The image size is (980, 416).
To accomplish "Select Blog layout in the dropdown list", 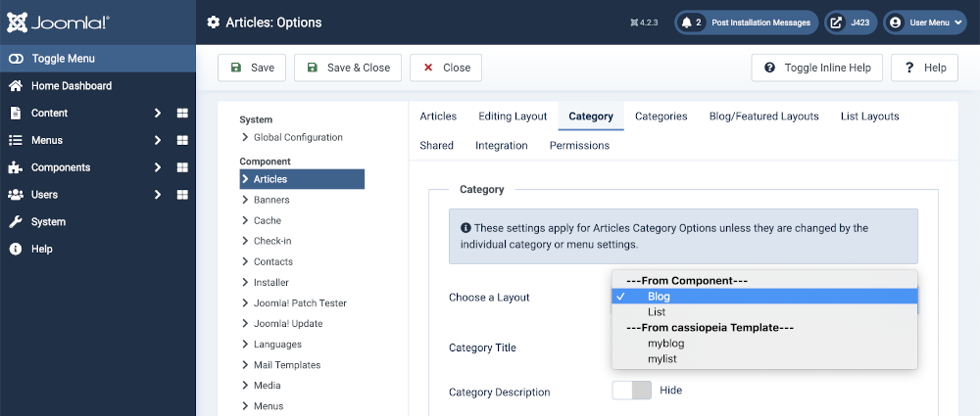I will pos(764,296).
